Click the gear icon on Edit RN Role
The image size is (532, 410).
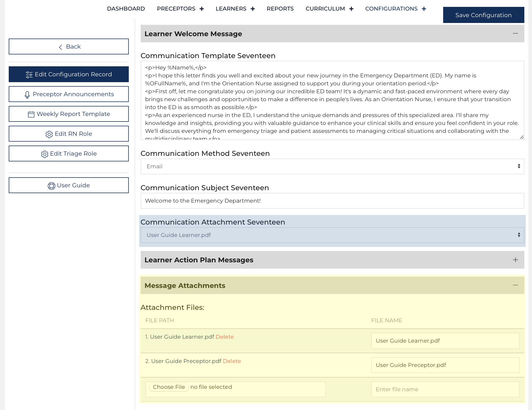tap(49, 134)
